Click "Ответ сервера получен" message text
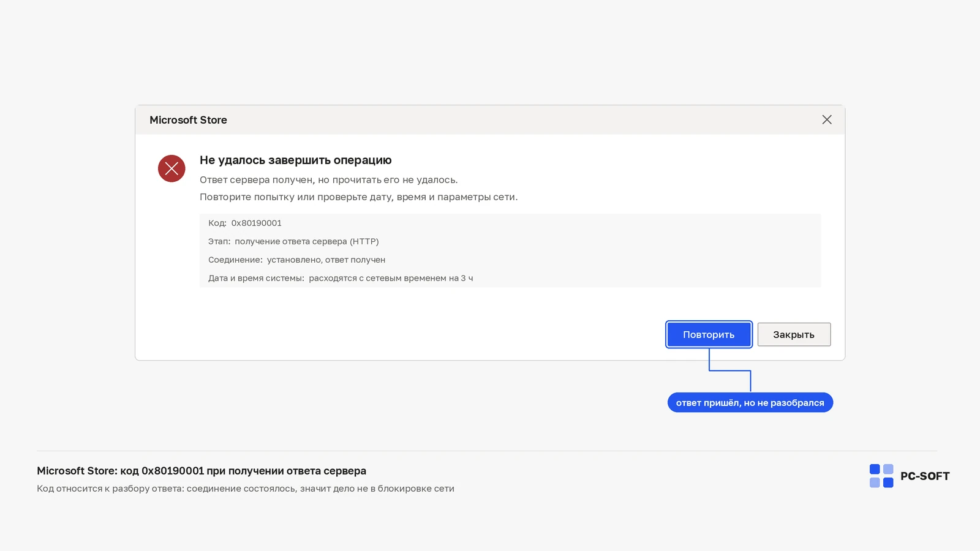 pyautogui.click(x=329, y=180)
